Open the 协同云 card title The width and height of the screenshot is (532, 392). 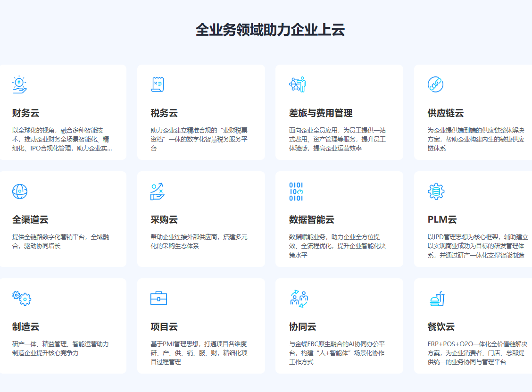click(x=302, y=327)
